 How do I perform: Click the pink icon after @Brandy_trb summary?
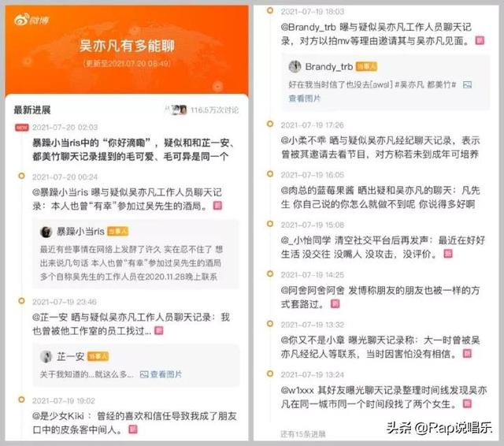tap(480, 40)
